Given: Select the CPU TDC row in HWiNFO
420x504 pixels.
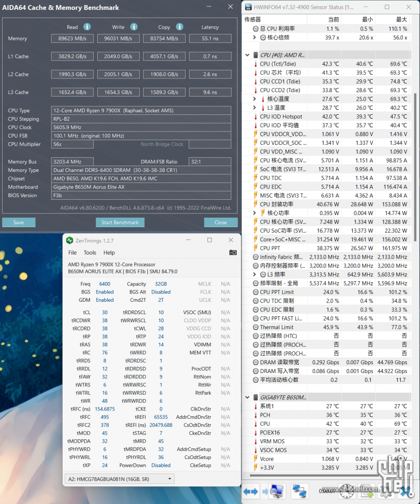Looking at the screenshot, I should coord(327,178).
